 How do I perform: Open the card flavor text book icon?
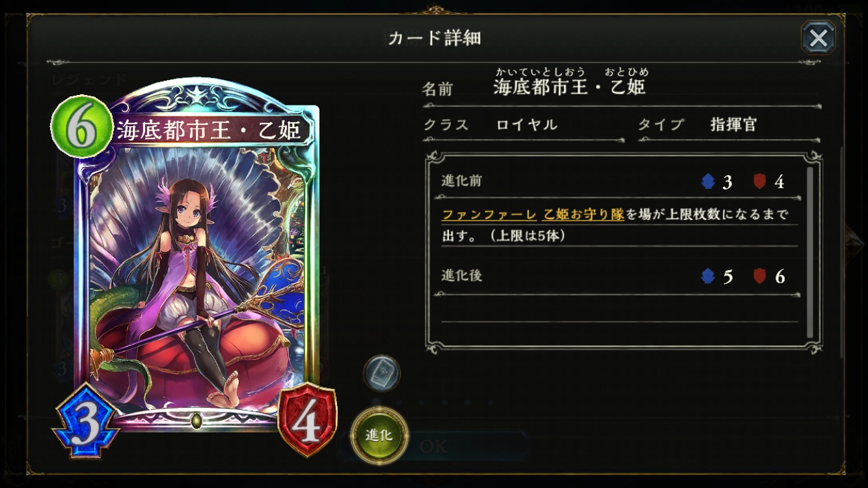pos(381,373)
